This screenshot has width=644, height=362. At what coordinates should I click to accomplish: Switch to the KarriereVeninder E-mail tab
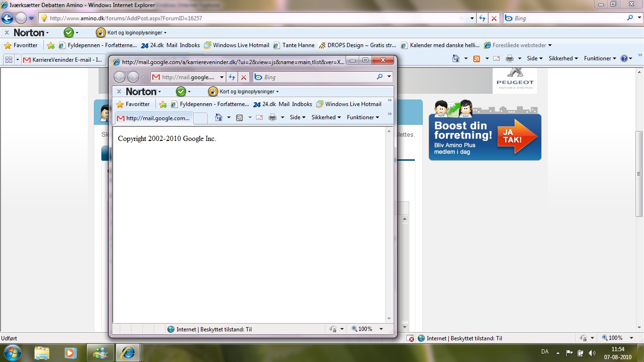click(63, 60)
